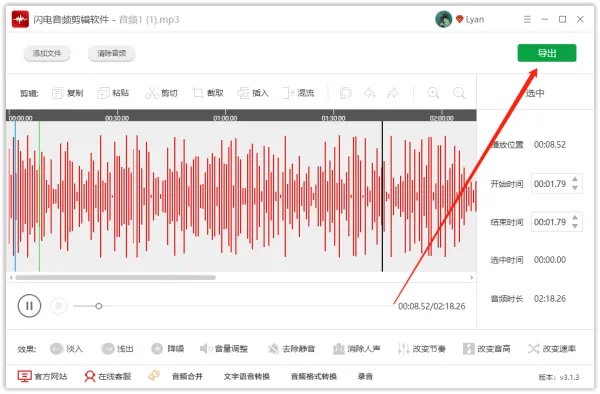Click the 00:08.52/02:18.26 playback time readout

(x=432, y=306)
